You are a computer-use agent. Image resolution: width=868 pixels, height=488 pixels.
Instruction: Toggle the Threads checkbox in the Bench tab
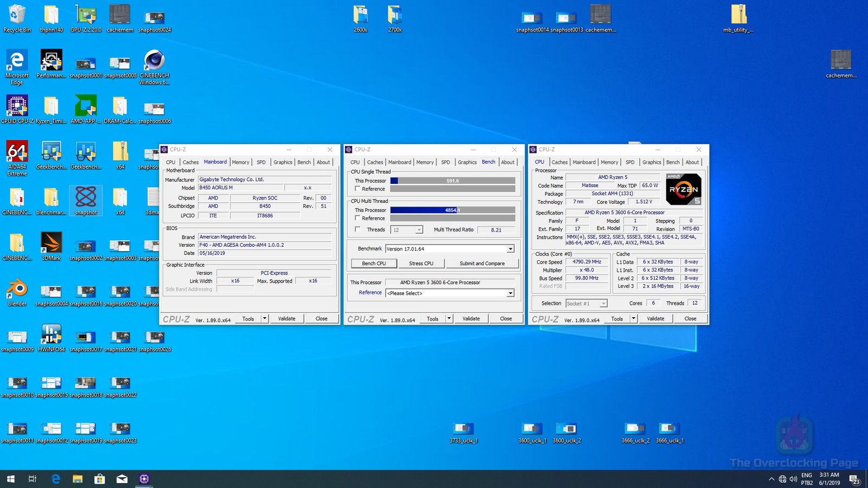point(358,229)
